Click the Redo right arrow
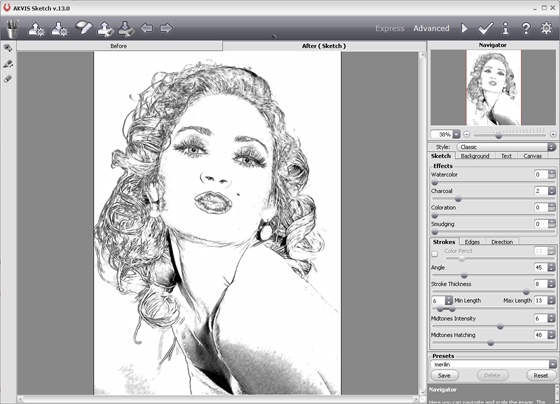The image size is (560, 404). coord(166,28)
